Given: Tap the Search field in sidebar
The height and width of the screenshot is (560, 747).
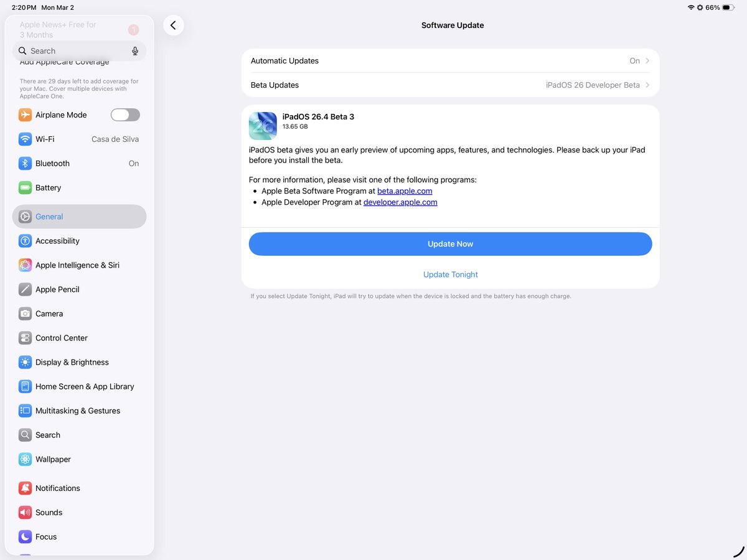Looking at the screenshot, I should tap(79, 51).
